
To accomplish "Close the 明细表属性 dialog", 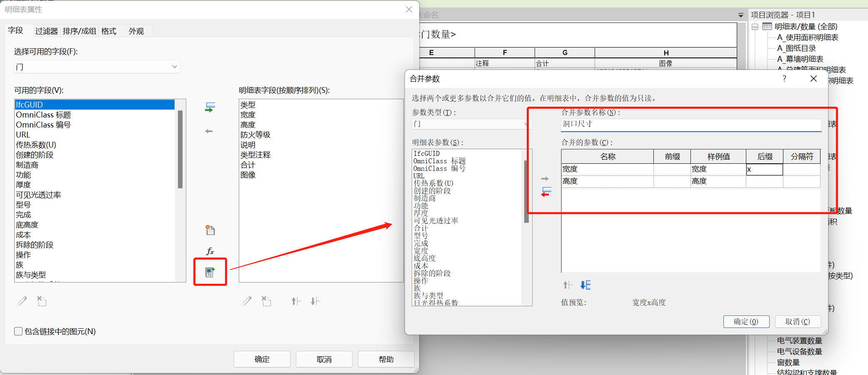I will point(409,10).
